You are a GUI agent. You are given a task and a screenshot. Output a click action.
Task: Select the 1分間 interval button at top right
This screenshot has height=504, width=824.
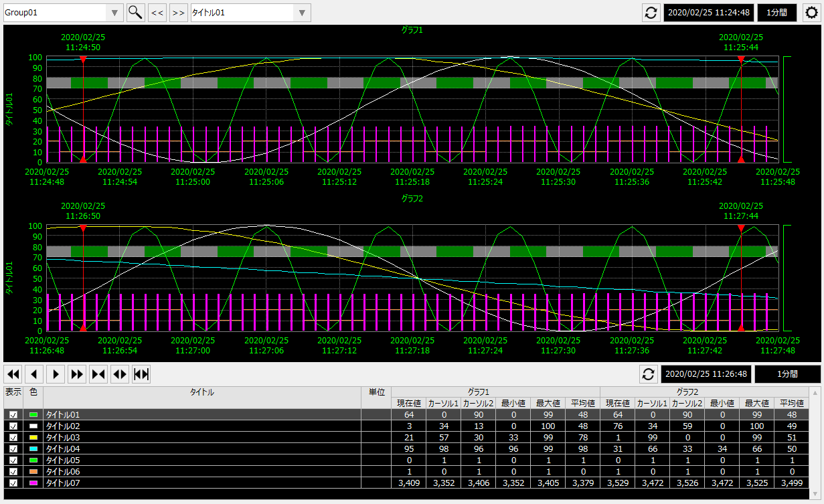(777, 12)
